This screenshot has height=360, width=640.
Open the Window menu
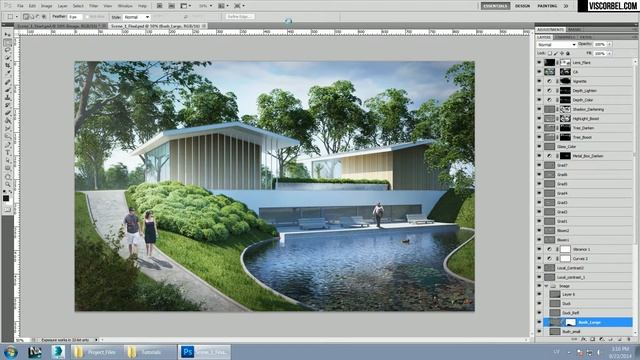125,6
